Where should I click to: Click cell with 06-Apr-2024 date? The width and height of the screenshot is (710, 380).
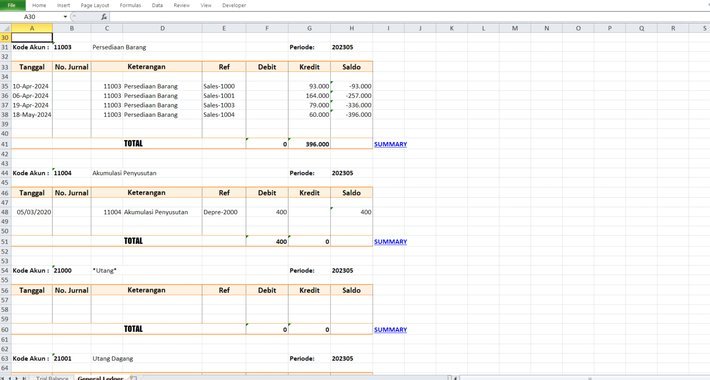[32, 96]
